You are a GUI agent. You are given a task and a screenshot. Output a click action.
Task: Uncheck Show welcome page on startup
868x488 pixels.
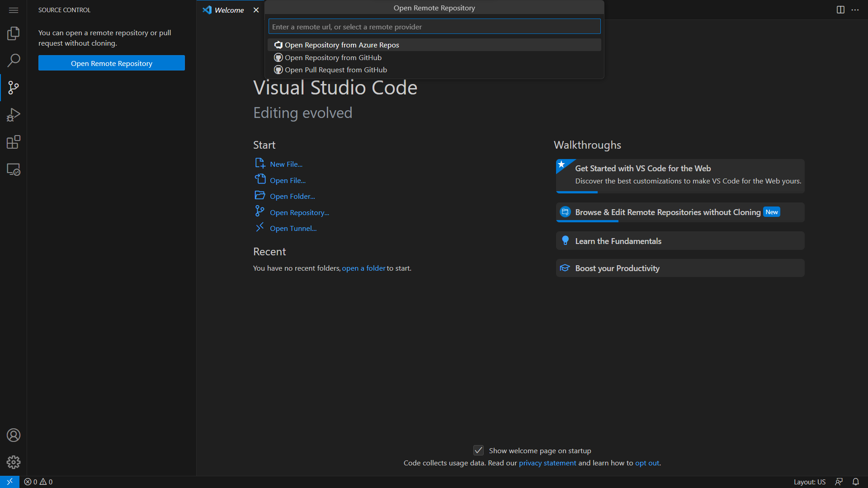pyautogui.click(x=478, y=450)
